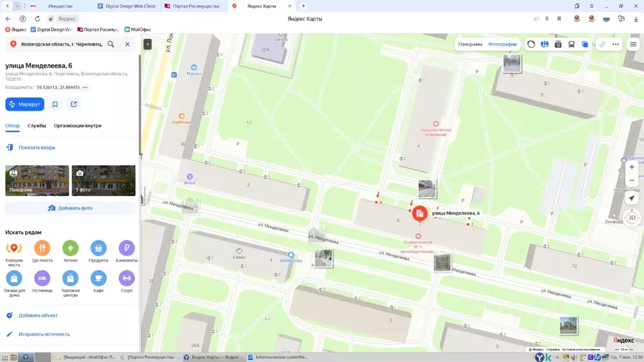Click the Добавить объект link
The width and height of the screenshot is (644, 362).
point(38,315)
